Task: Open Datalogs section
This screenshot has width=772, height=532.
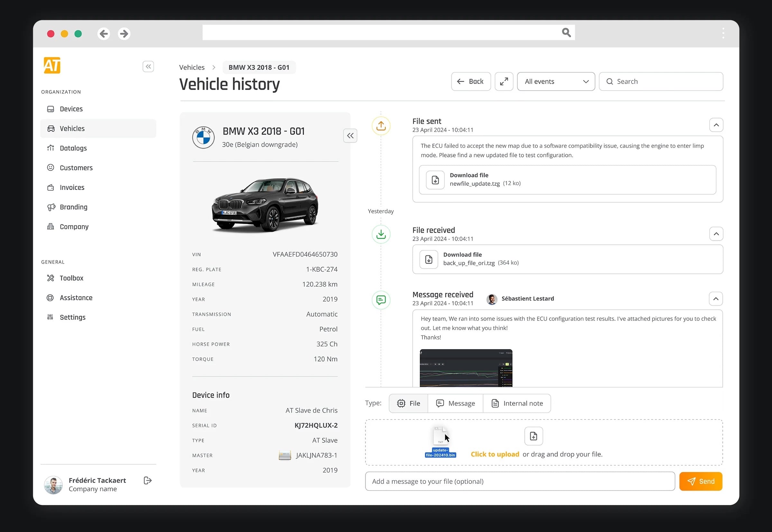Action: click(98, 148)
